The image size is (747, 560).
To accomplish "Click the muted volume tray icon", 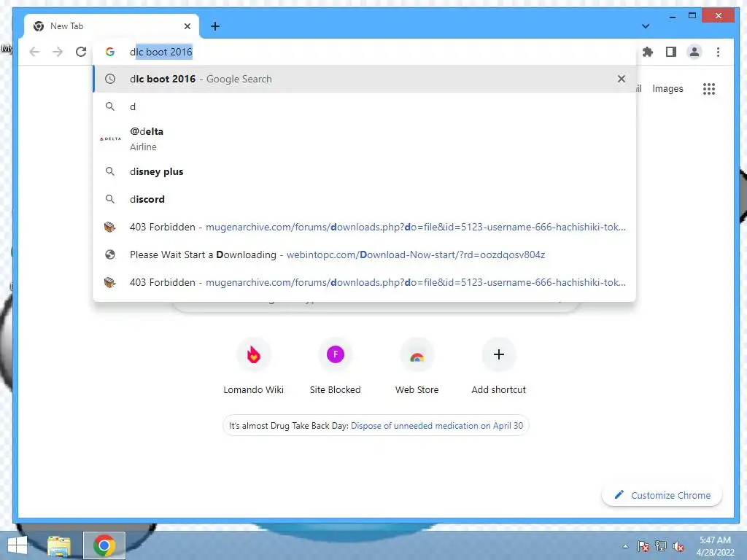I will pos(678,546).
